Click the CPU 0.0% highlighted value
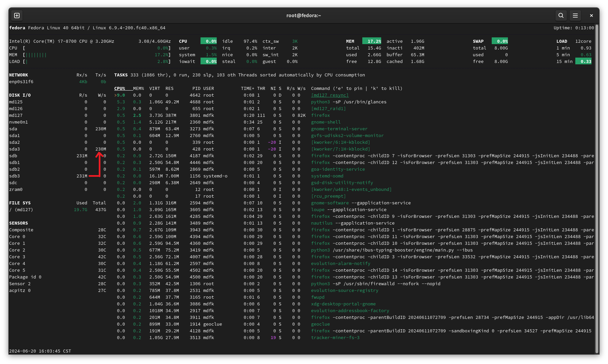608x364 pixels. click(209, 41)
